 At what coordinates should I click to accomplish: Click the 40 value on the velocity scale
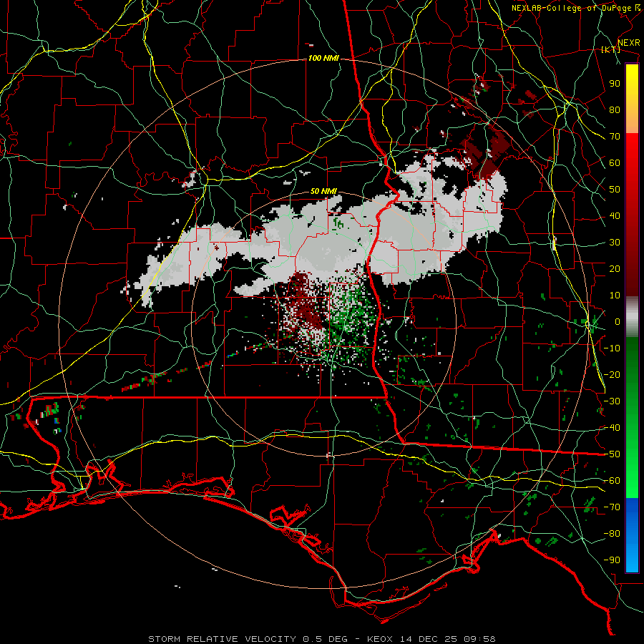[615, 215]
